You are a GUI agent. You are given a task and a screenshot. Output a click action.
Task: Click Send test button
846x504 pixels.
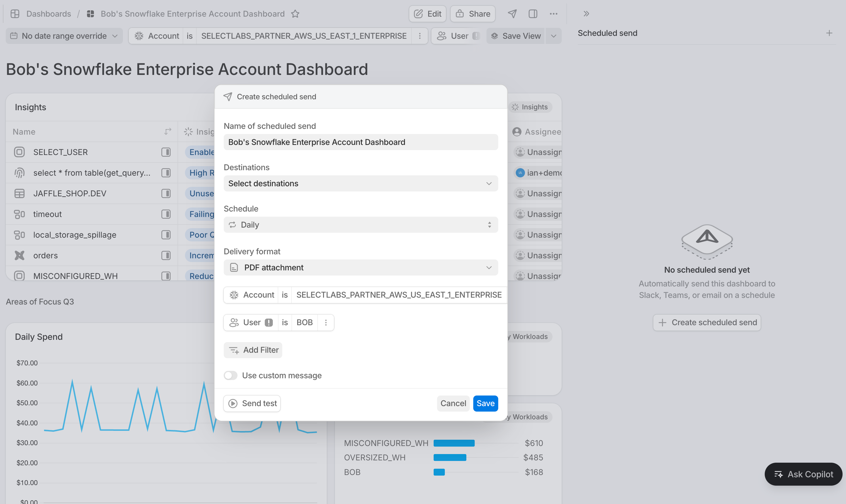(x=252, y=403)
